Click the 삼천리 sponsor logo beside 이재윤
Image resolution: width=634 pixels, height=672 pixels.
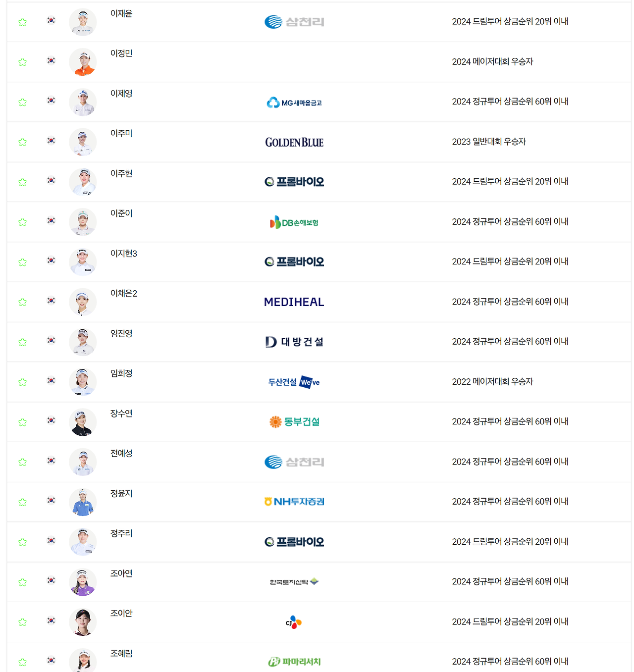294,22
